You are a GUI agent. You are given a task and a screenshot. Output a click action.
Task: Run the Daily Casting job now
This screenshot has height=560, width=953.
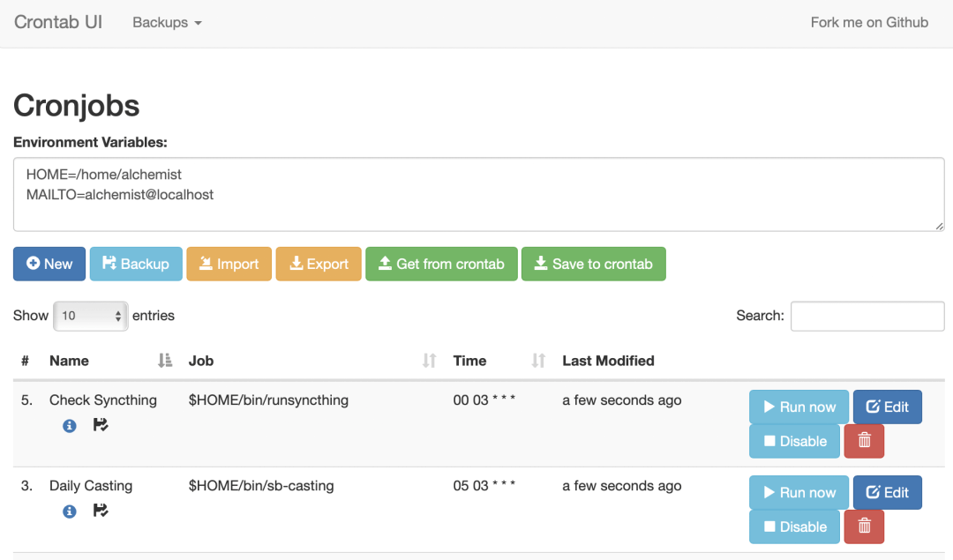pyautogui.click(x=799, y=493)
